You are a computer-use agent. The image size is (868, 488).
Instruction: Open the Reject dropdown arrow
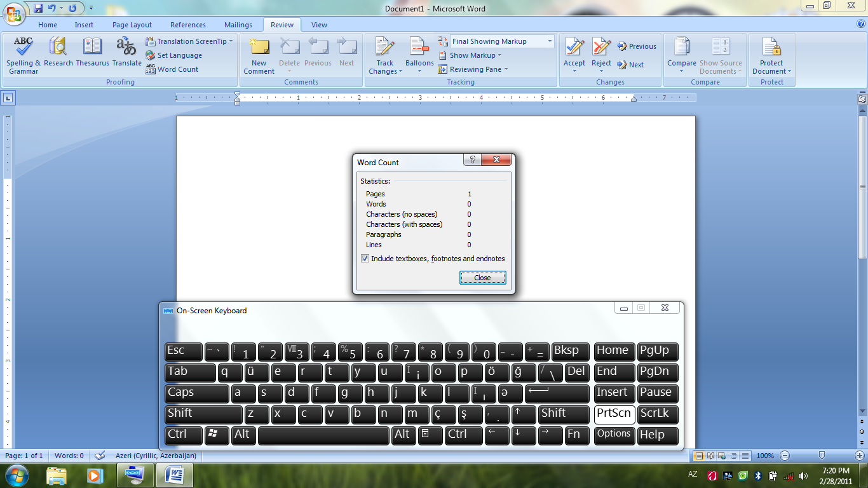point(601,71)
